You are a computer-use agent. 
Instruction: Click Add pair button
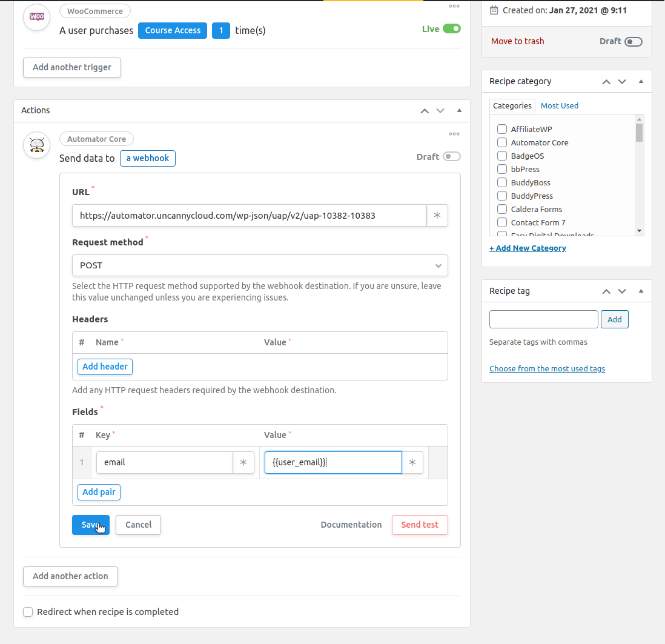click(99, 492)
